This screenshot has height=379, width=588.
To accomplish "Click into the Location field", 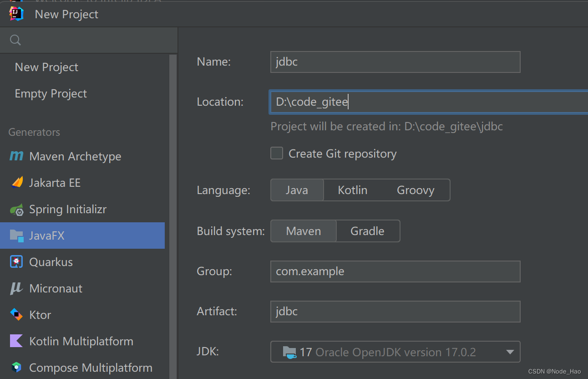I will click(x=429, y=102).
